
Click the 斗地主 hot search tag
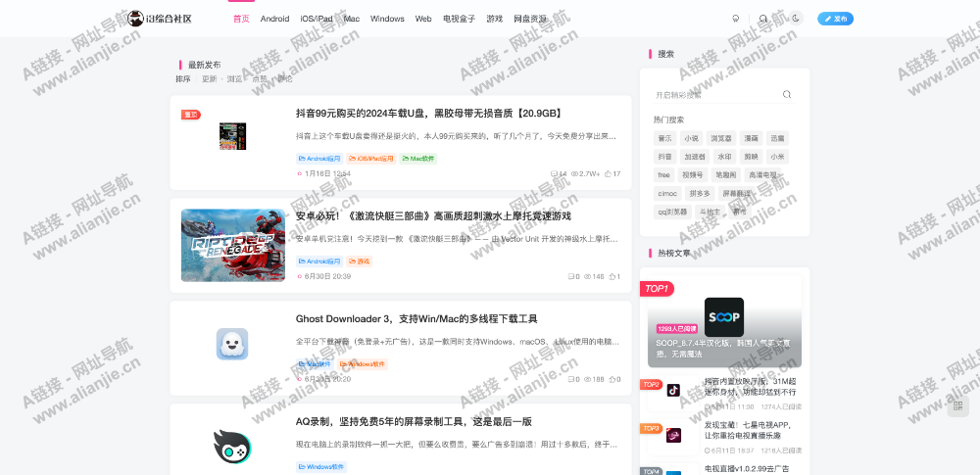[x=710, y=212]
